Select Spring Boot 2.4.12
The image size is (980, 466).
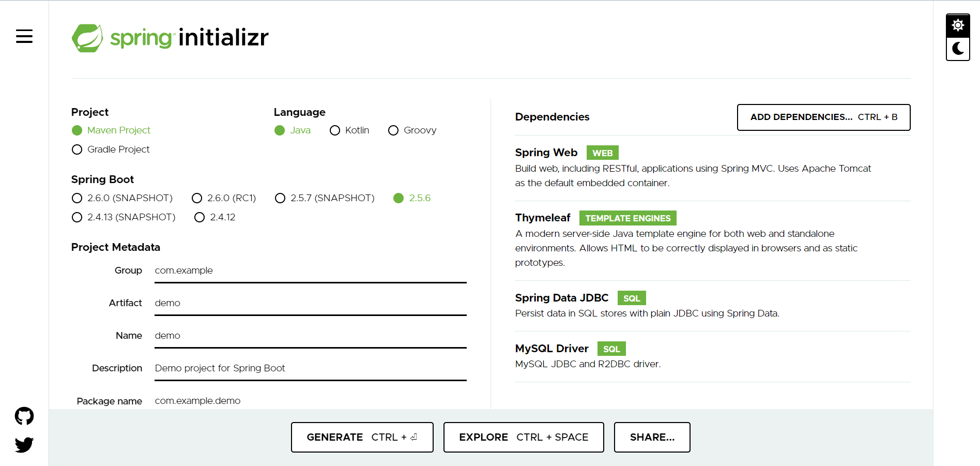click(215, 217)
